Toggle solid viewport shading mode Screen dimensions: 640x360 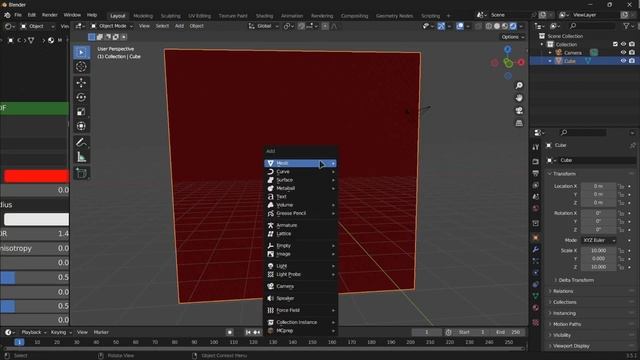(497, 26)
